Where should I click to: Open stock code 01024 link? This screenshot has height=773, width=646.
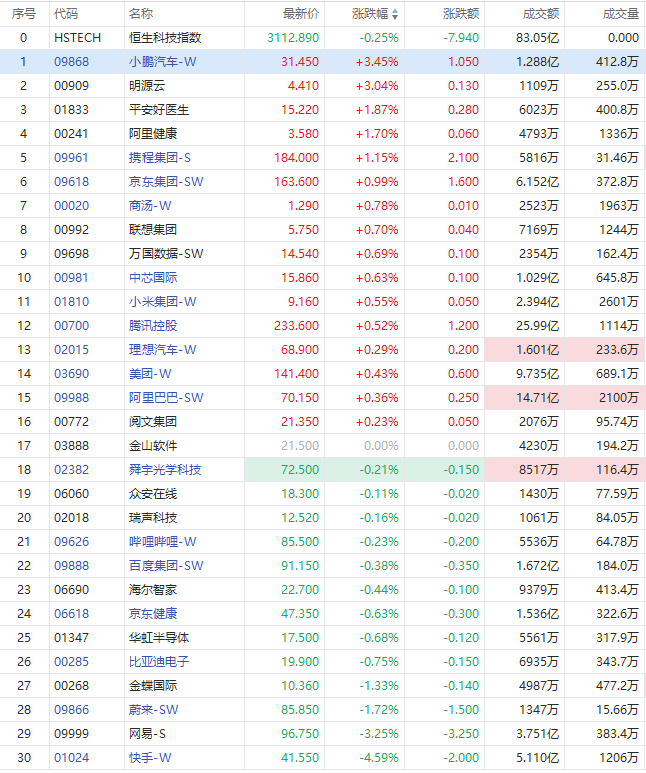coord(72,758)
